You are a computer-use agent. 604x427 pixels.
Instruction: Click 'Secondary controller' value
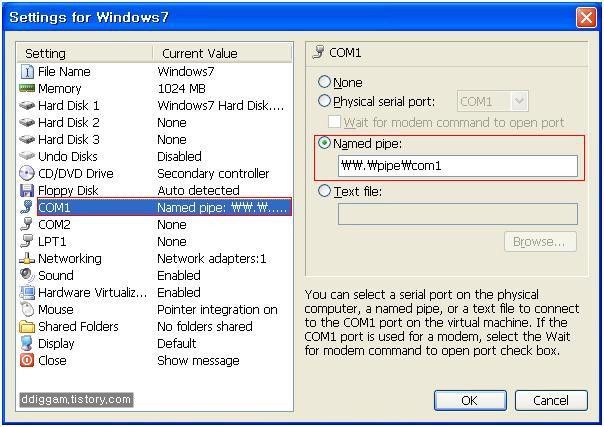coord(213,173)
